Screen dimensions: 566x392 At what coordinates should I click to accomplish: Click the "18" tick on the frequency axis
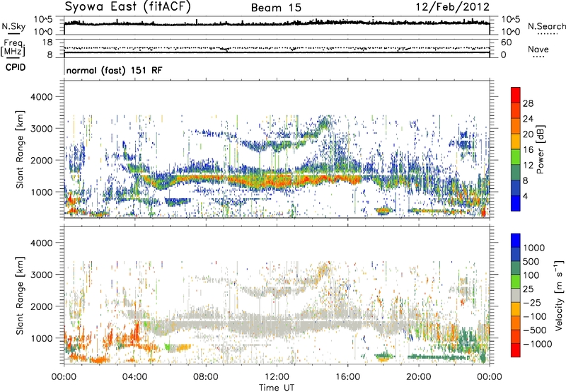tap(47, 42)
